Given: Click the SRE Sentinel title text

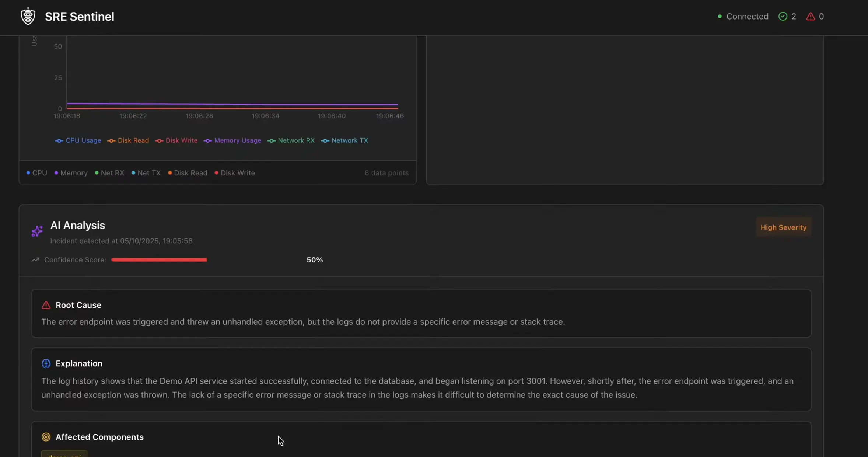Looking at the screenshot, I should (x=80, y=17).
